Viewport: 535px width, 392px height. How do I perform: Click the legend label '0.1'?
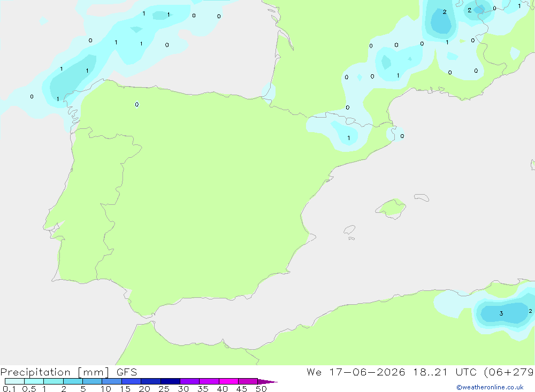tap(9, 389)
